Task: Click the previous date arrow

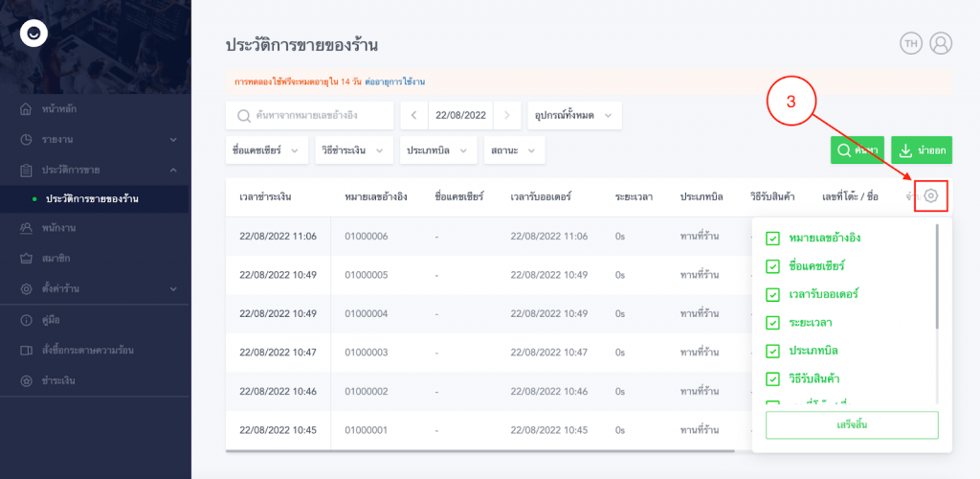Action: pos(413,115)
